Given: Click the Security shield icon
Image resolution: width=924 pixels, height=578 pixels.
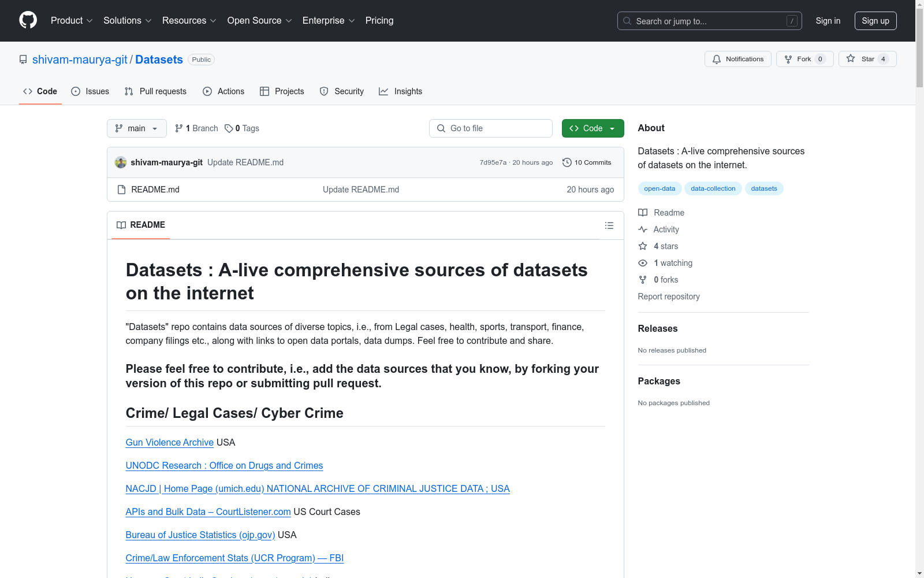Looking at the screenshot, I should [x=324, y=91].
